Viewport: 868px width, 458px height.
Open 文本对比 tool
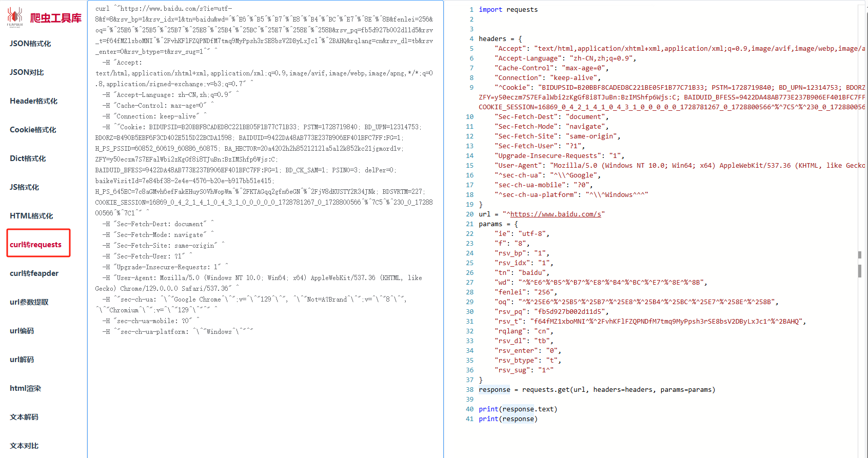click(x=24, y=446)
